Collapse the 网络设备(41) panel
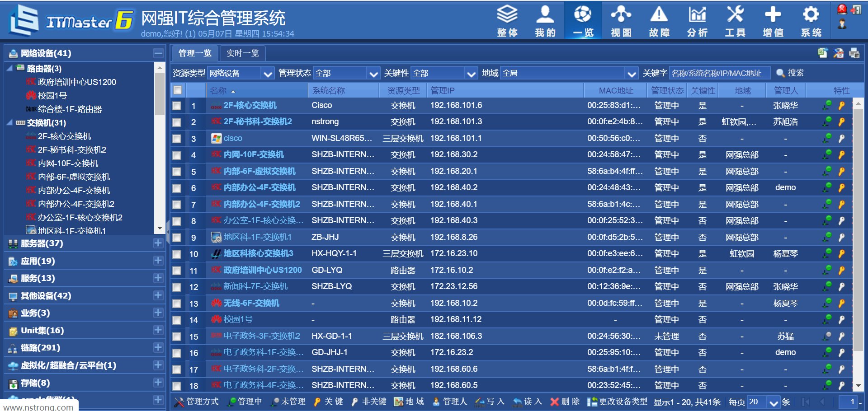 pos(158,53)
